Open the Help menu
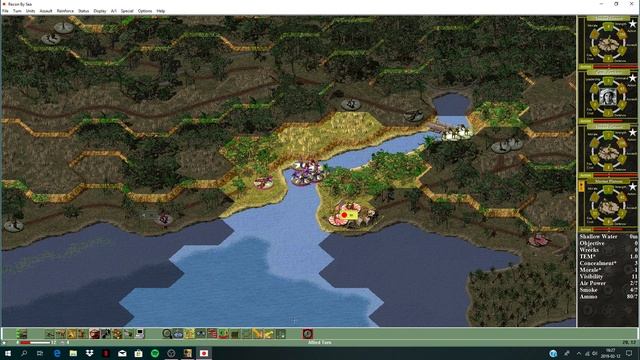The height and width of the screenshot is (360, 640). (x=160, y=11)
